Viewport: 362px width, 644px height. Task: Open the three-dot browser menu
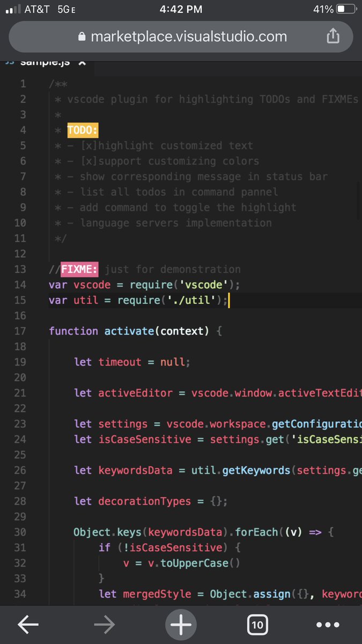(x=328, y=625)
